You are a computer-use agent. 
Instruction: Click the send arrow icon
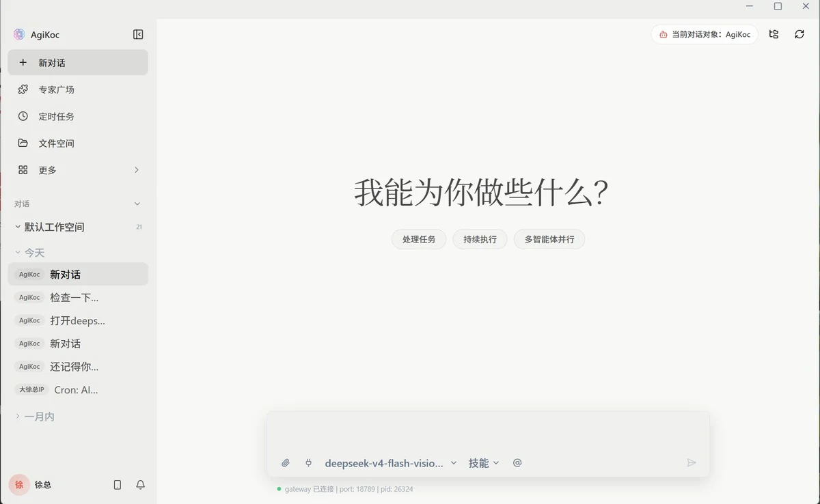tap(692, 463)
